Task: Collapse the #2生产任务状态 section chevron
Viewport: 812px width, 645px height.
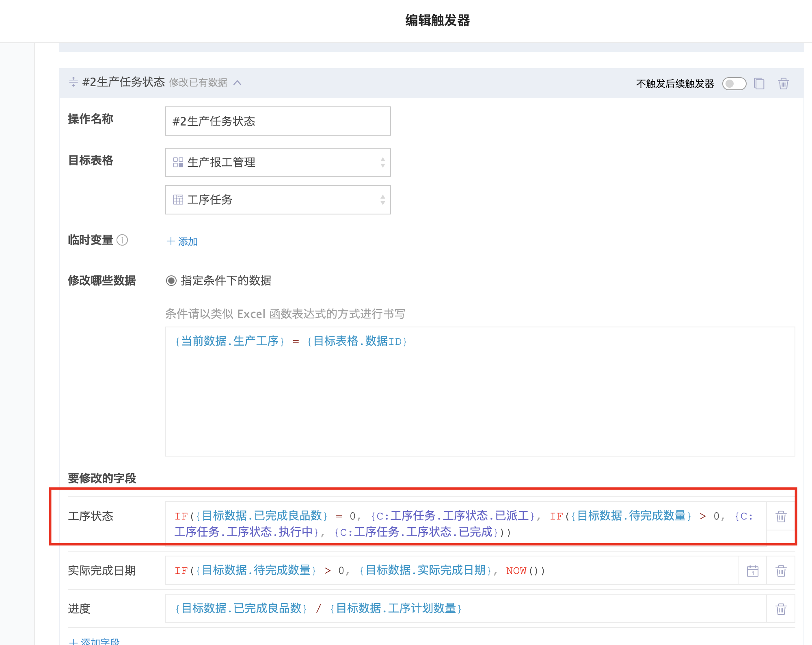Action: (x=238, y=83)
